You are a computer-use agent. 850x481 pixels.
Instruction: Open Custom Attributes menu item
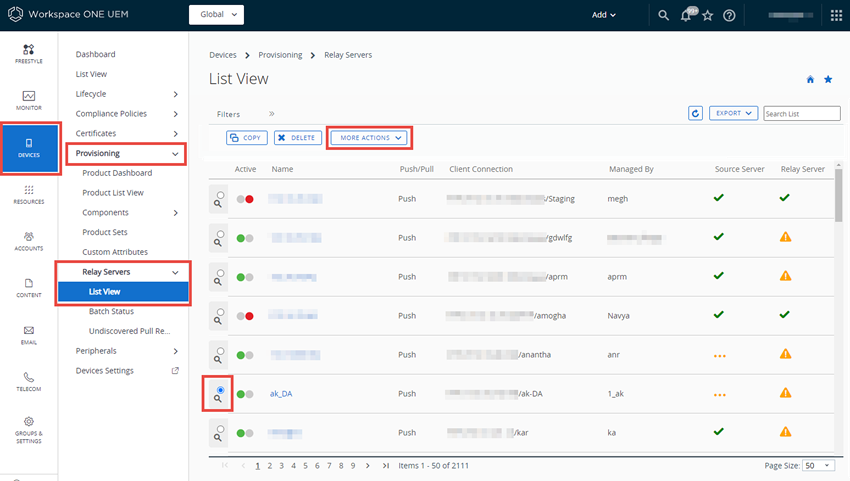115,252
